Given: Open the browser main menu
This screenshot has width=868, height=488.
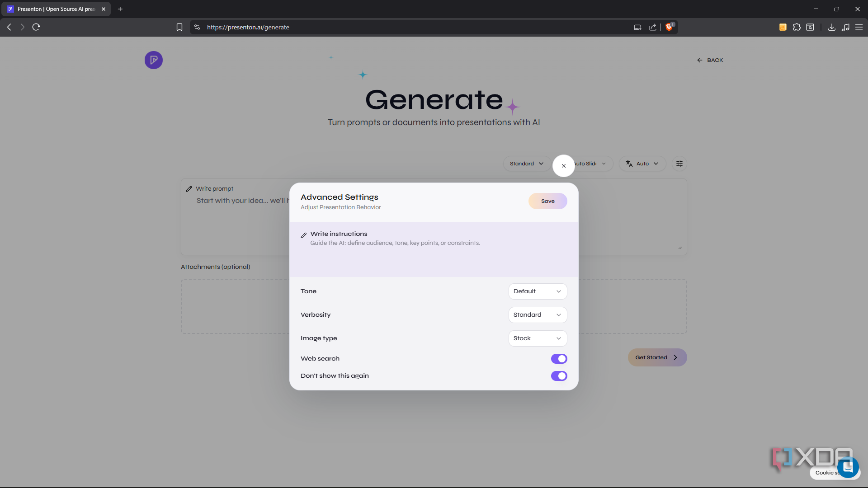Looking at the screenshot, I should (x=859, y=27).
